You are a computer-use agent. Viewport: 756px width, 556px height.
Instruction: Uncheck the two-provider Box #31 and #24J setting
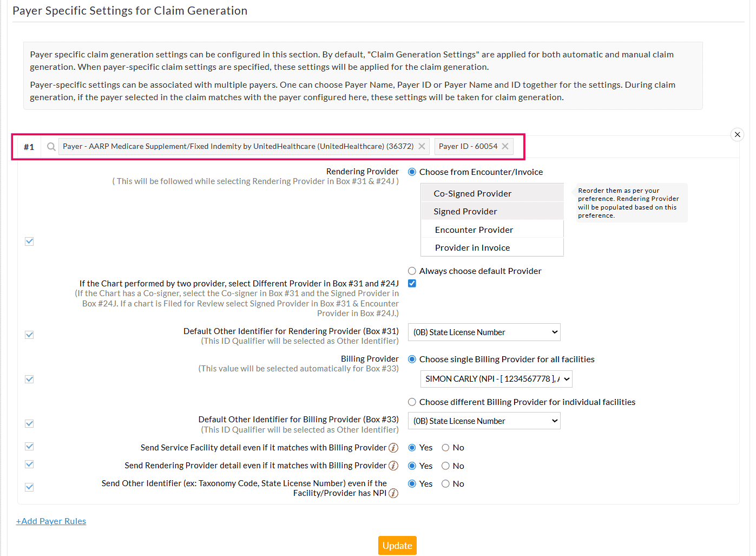[x=412, y=283]
